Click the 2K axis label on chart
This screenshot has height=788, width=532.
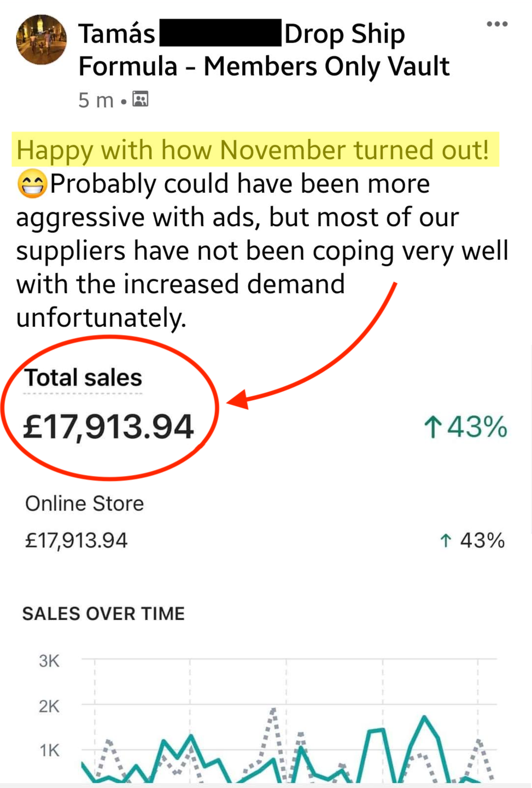49,706
